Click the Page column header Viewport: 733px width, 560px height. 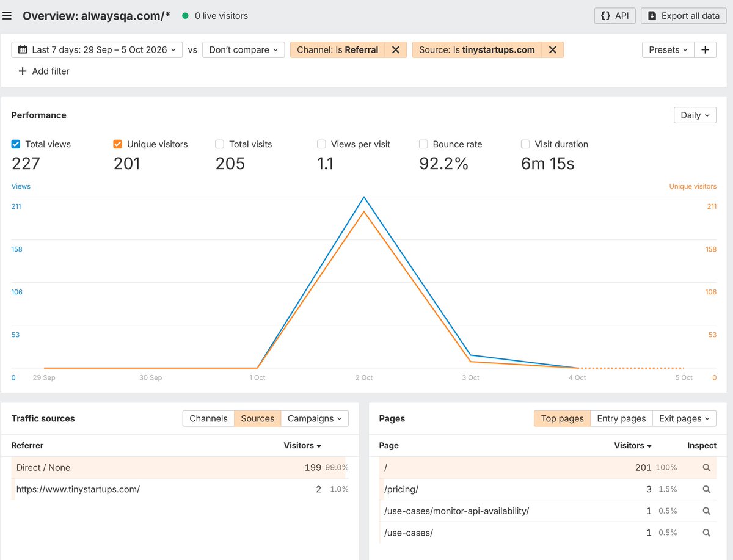point(388,446)
